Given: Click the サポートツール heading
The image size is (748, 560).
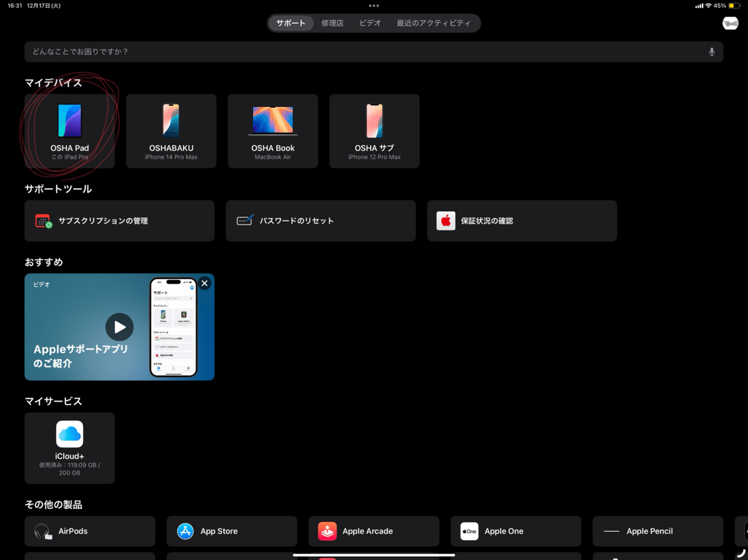Looking at the screenshot, I should click(59, 189).
